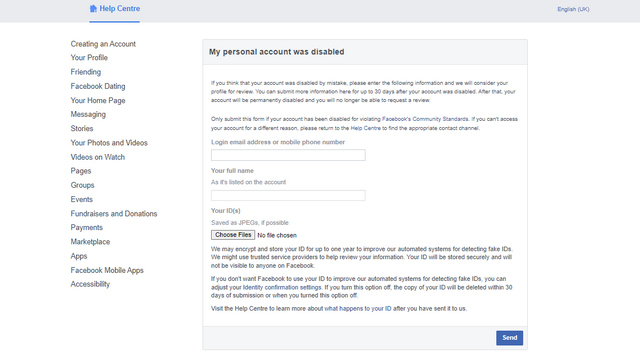Open Fundraisers and Donations topic

tap(113, 213)
